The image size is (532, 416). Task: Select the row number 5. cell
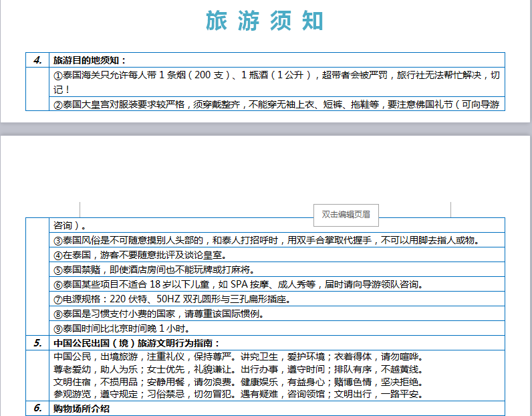[38, 343]
